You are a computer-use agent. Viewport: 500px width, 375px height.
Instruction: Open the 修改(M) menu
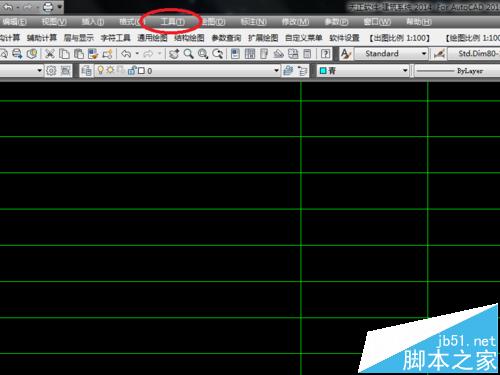[x=295, y=22]
